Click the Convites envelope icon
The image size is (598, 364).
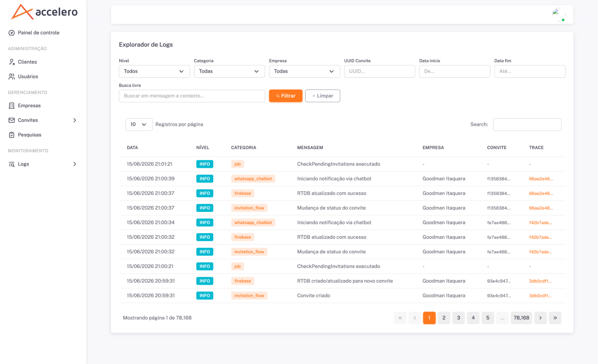pyautogui.click(x=12, y=120)
